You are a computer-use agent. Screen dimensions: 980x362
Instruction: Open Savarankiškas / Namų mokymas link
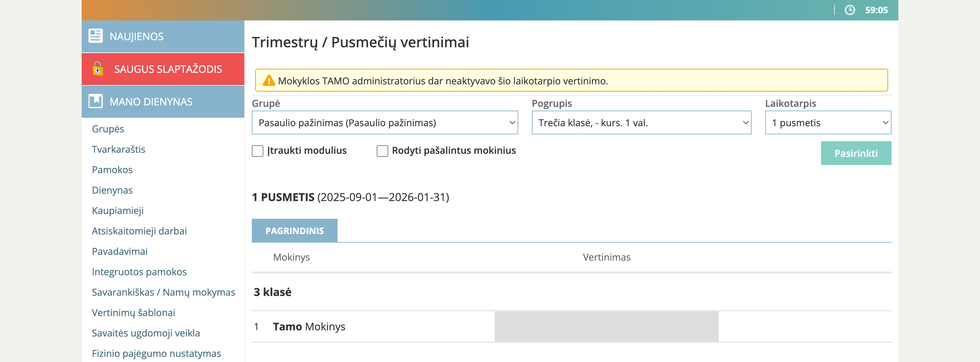point(163,292)
